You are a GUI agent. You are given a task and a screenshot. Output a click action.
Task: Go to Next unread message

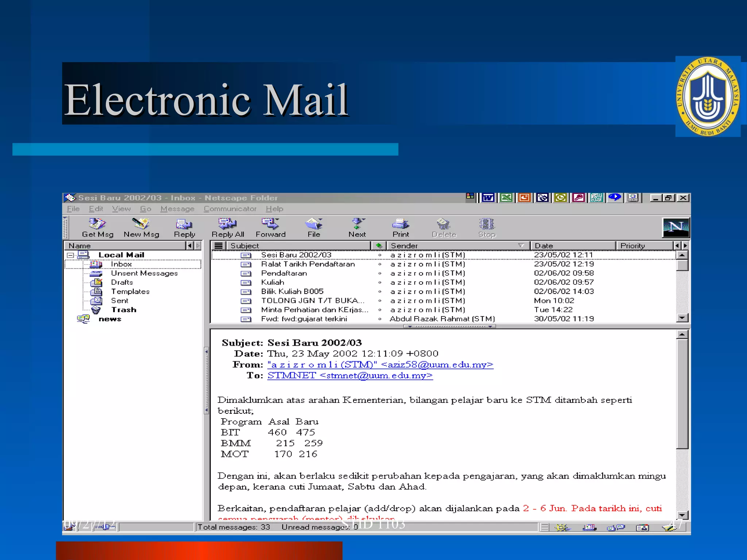click(x=357, y=228)
